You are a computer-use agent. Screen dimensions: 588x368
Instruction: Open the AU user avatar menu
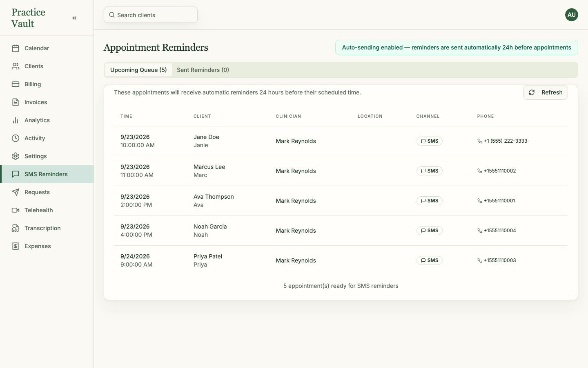[572, 15]
